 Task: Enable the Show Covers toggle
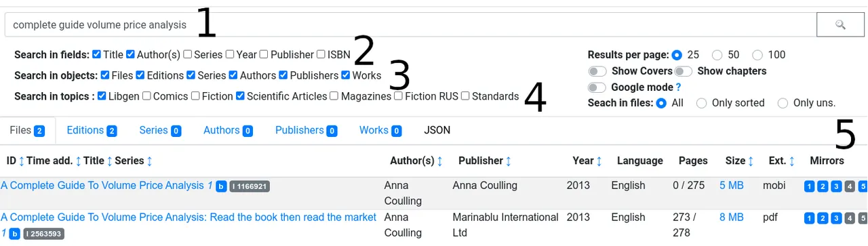click(597, 71)
